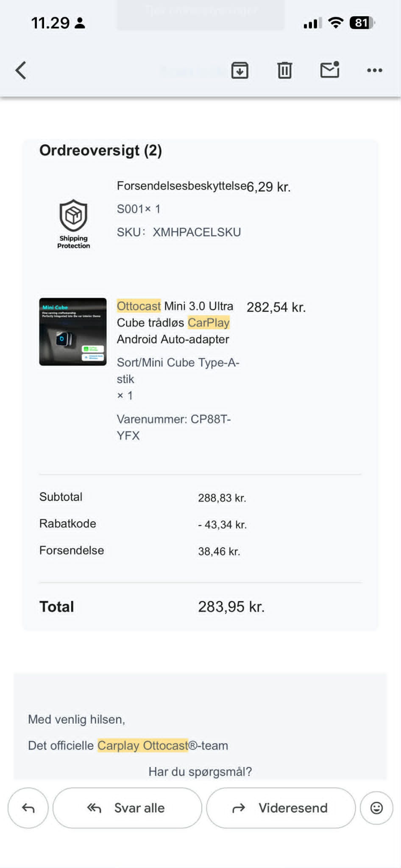Mark email as unread via envelope icon
The height and width of the screenshot is (868, 401).
click(x=330, y=70)
